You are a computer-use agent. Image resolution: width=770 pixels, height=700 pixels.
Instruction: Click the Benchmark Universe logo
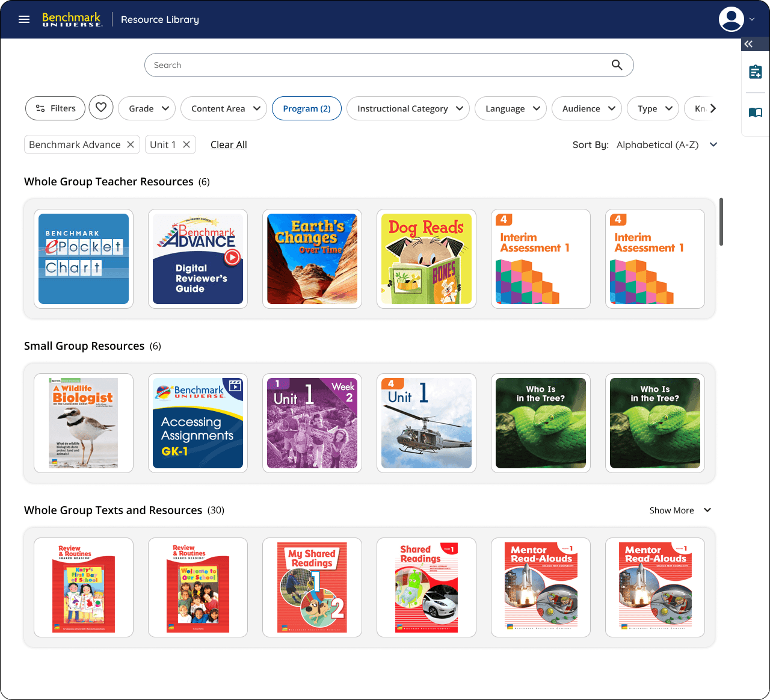tap(72, 19)
